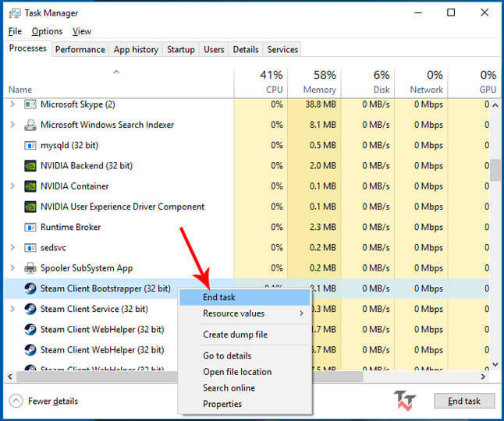Click the Microsoft Windows Search Indexer icon
The image size is (504, 421).
[x=30, y=125]
